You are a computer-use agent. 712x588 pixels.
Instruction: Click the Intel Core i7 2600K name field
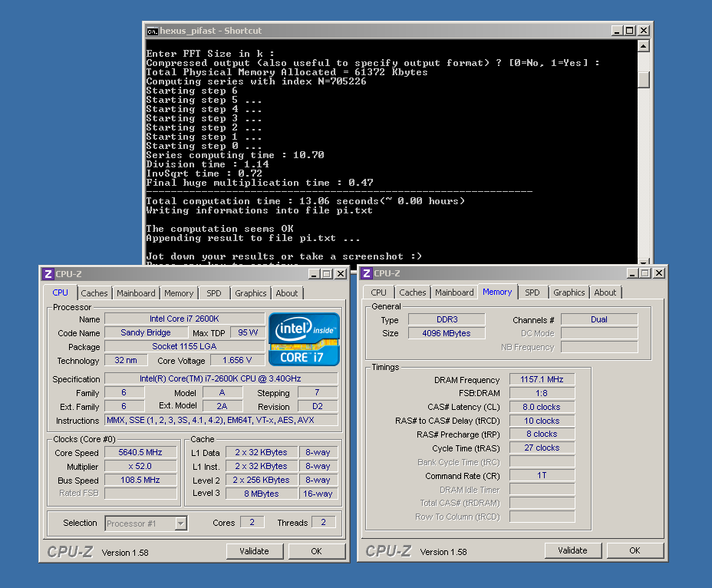point(184,319)
